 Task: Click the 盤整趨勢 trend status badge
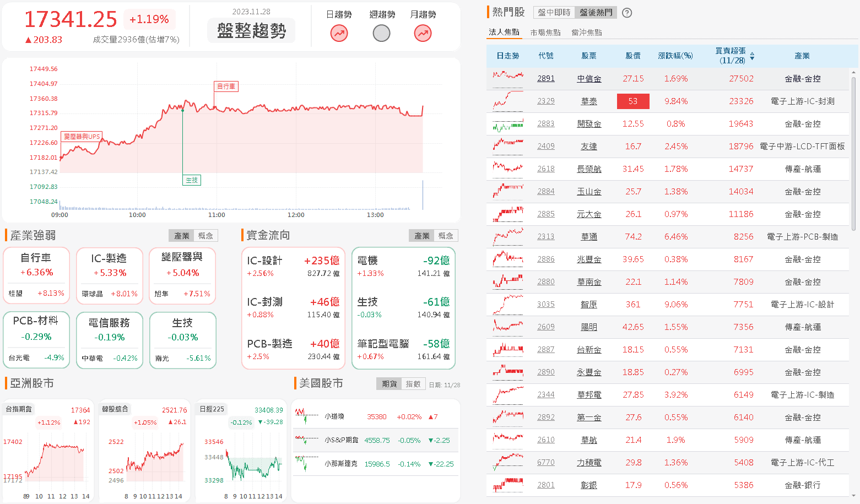(x=251, y=30)
